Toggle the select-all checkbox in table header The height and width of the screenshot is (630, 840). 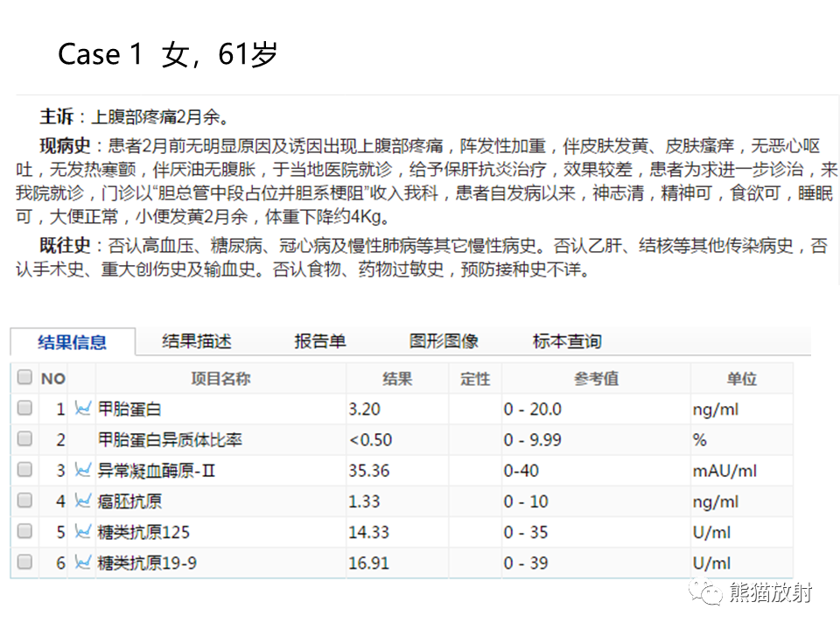pos(24,377)
